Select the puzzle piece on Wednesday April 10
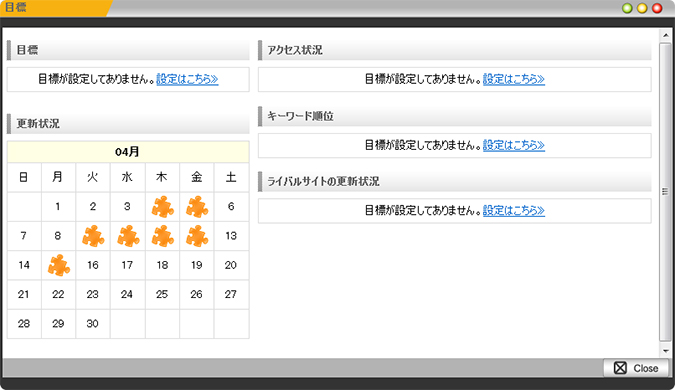 coord(128,236)
